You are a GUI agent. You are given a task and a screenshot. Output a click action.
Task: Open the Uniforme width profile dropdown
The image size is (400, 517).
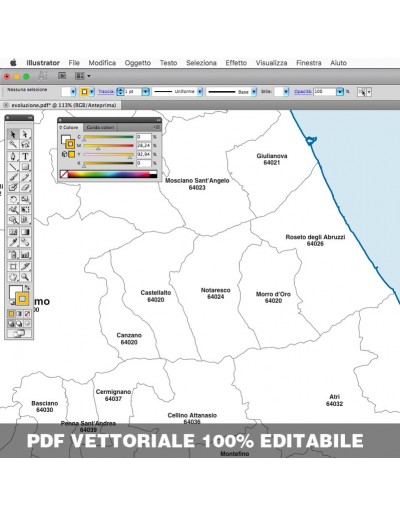(200, 92)
